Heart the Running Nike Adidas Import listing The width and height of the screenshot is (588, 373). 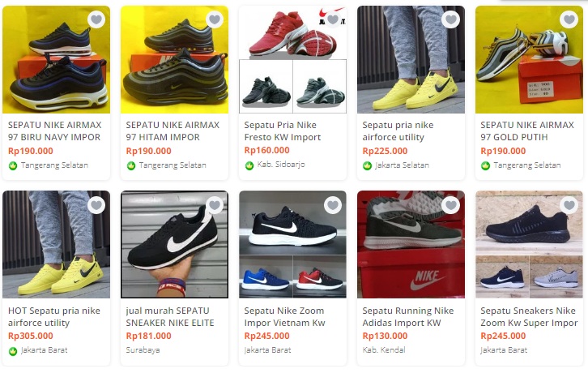(451, 205)
